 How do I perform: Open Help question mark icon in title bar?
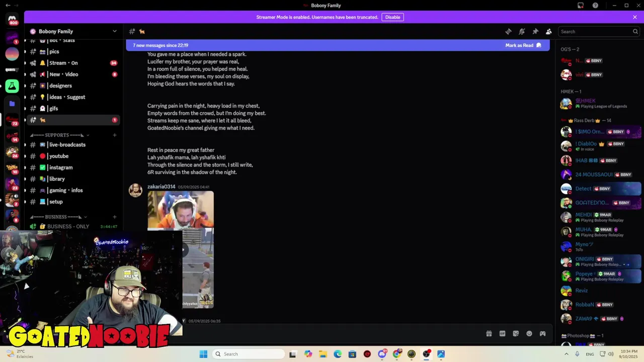tap(595, 6)
